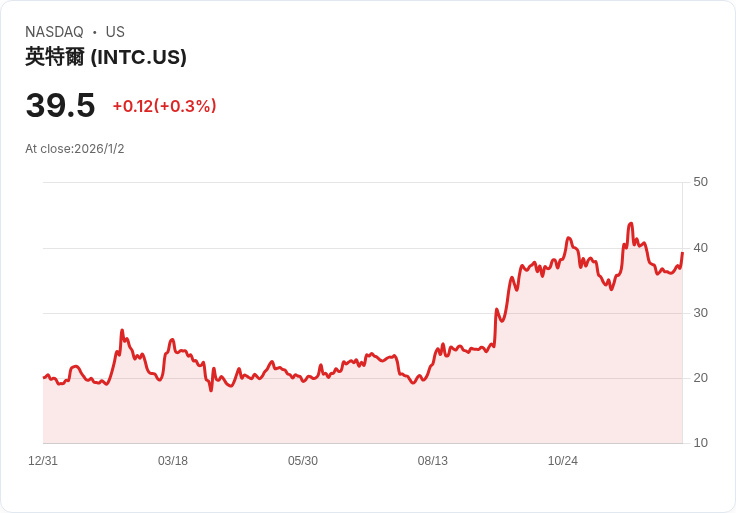Click the 20 y-axis price label

700,378
